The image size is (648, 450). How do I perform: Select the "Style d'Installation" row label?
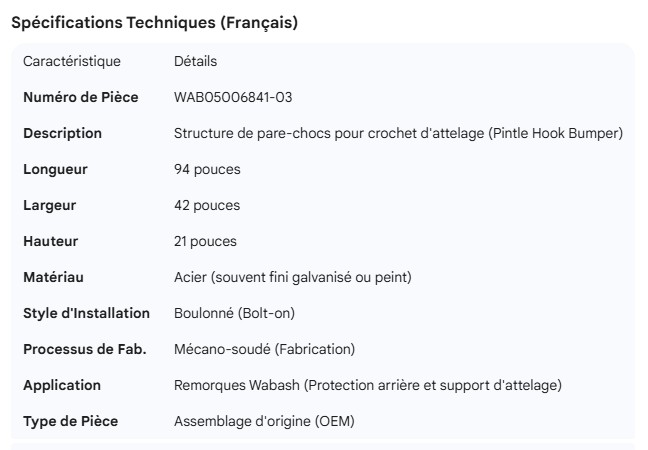click(x=86, y=314)
